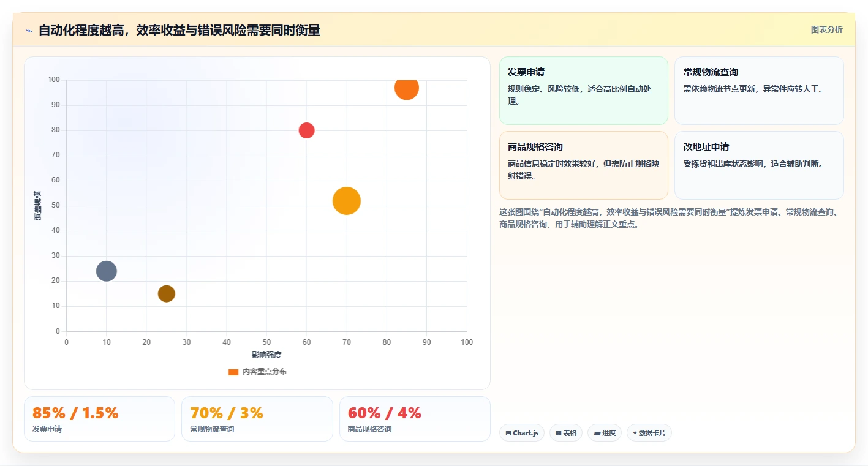
Task: Open the 发票申请 info card
Action: click(x=583, y=91)
